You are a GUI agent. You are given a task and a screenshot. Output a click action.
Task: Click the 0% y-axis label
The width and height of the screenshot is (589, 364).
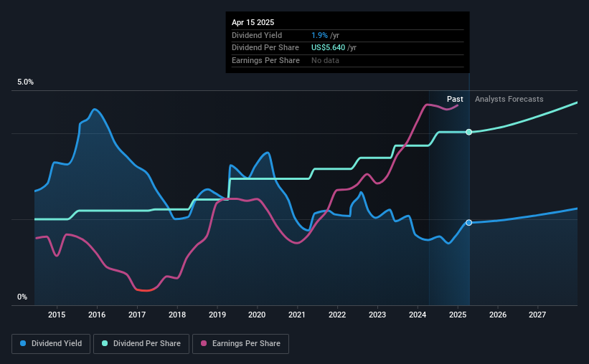click(x=22, y=297)
